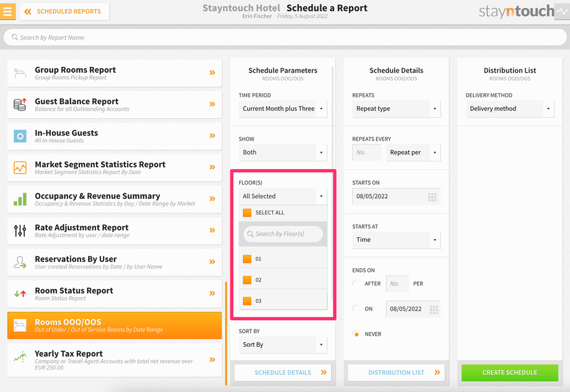Click the Search by Floor(s) field
570x392 pixels.
point(283,234)
